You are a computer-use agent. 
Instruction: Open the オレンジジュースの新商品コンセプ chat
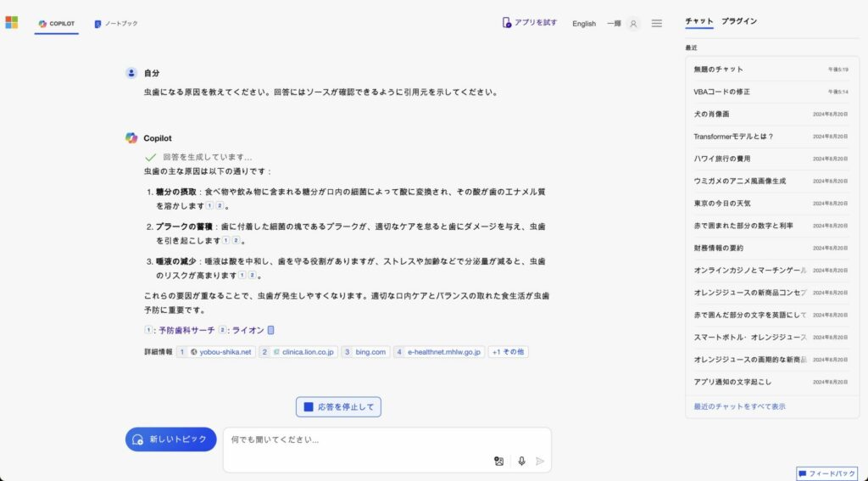click(x=771, y=293)
